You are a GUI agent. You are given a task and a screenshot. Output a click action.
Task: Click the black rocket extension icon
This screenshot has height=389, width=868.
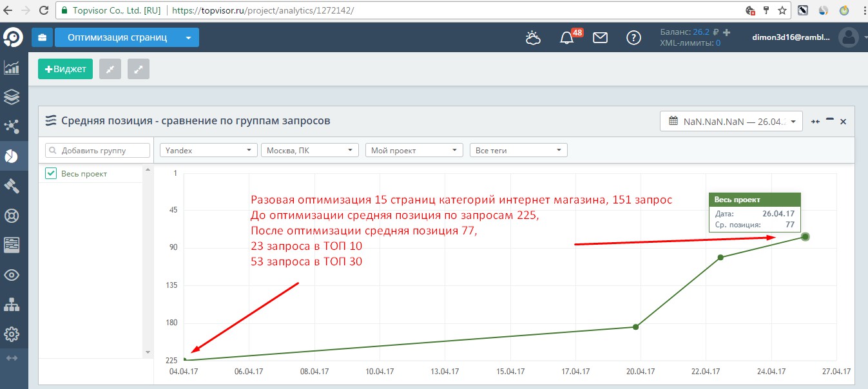pyautogui.click(x=803, y=10)
